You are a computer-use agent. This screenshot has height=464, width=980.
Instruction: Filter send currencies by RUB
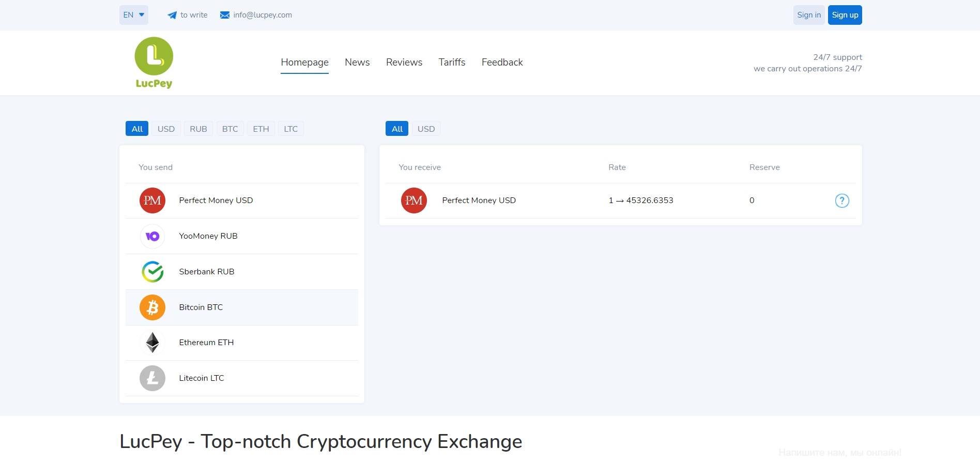coord(198,129)
